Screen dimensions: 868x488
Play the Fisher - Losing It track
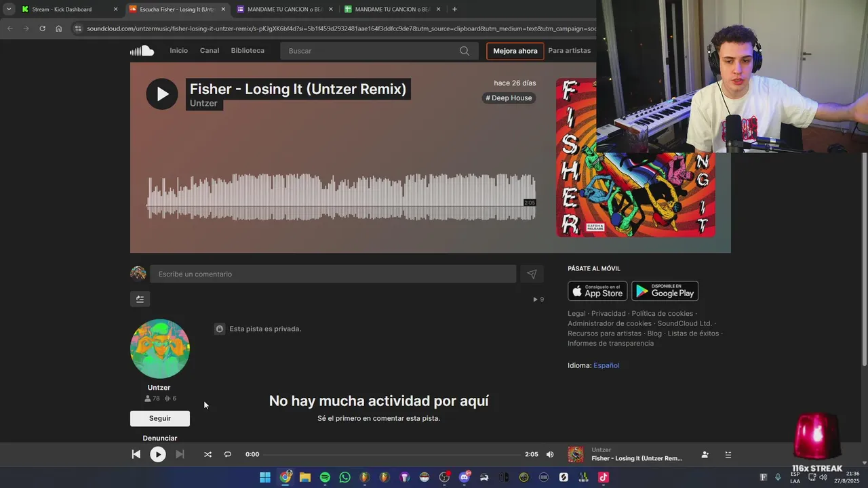[x=162, y=94]
